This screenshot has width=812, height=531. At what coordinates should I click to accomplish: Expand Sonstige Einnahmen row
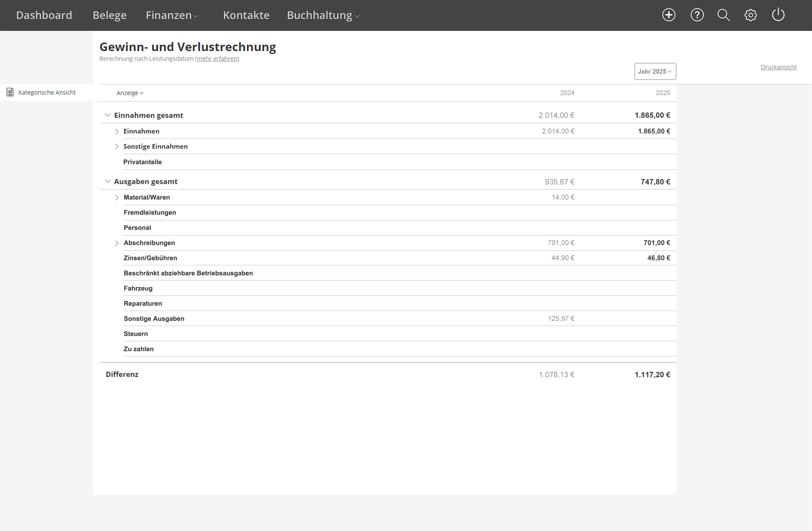tap(117, 146)
